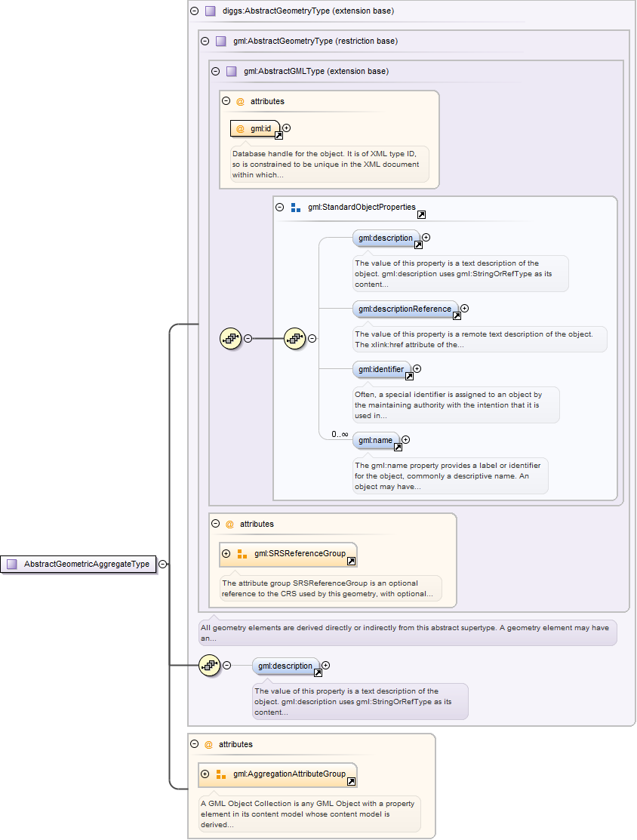Image resolution: width=637 pixels, height=840 pixels.
Task: Click the link arrow on gml:name
Action: [x=398, y=447]
